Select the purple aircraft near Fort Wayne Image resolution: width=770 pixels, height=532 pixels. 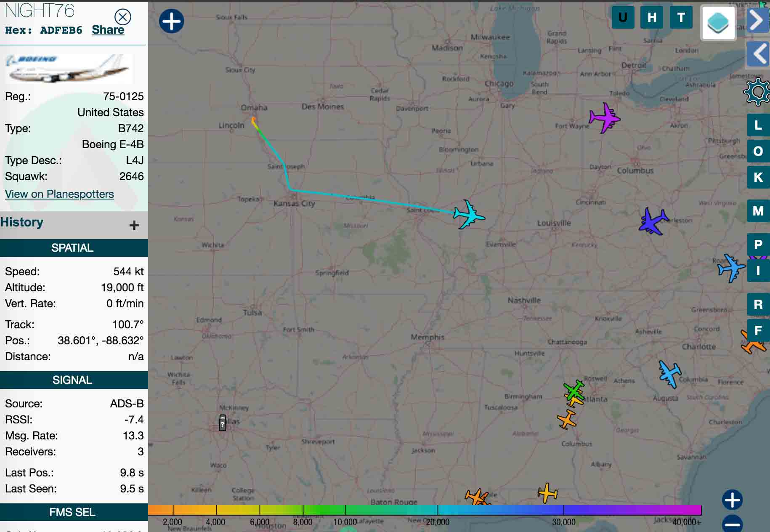(x=605, y=118)
